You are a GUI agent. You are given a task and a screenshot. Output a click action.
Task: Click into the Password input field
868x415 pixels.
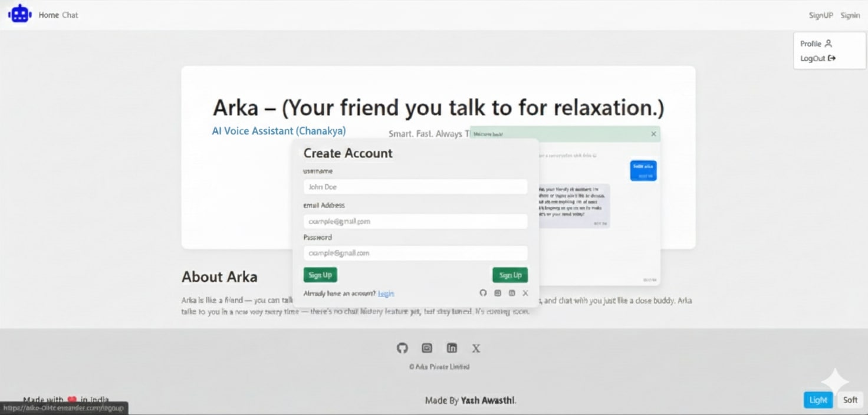click(x=415, y=253)
